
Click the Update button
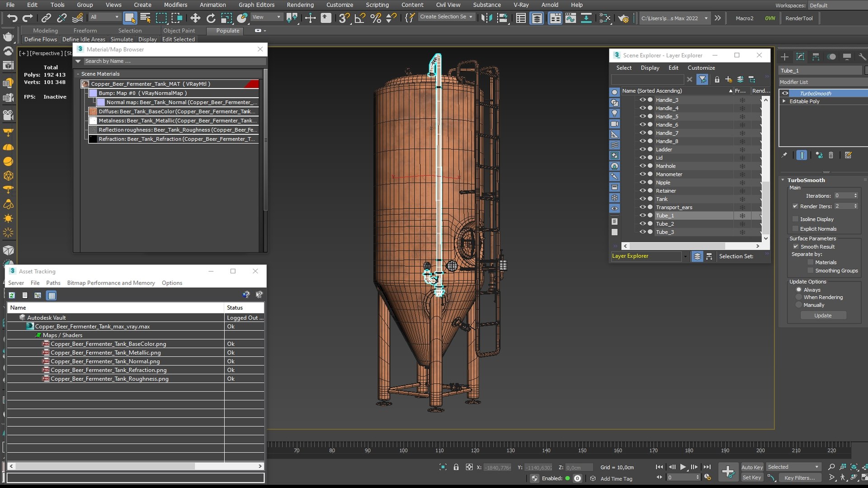click(823, 315)
